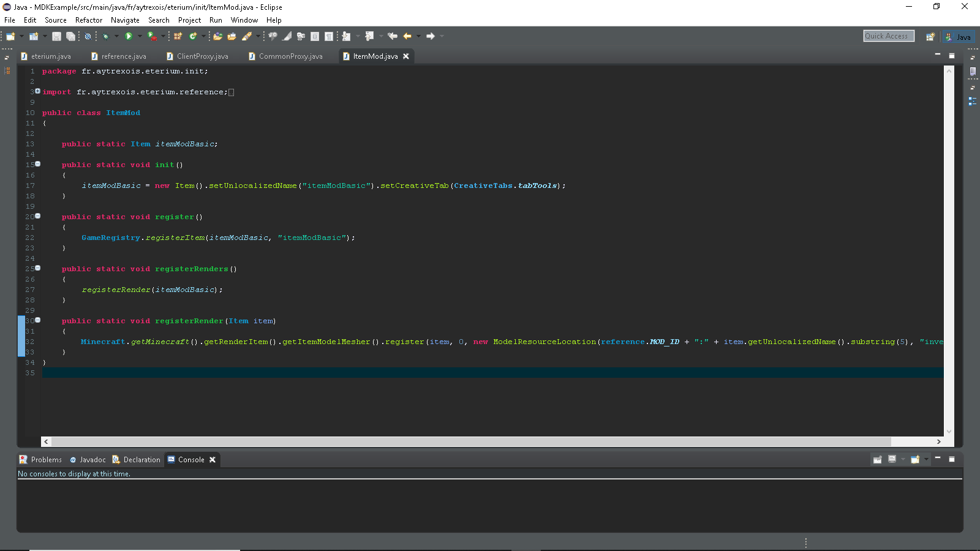Expand the folded import block on line 3
Screen dimensions: 980x551
pyautogui.click(x=37, y=91)
